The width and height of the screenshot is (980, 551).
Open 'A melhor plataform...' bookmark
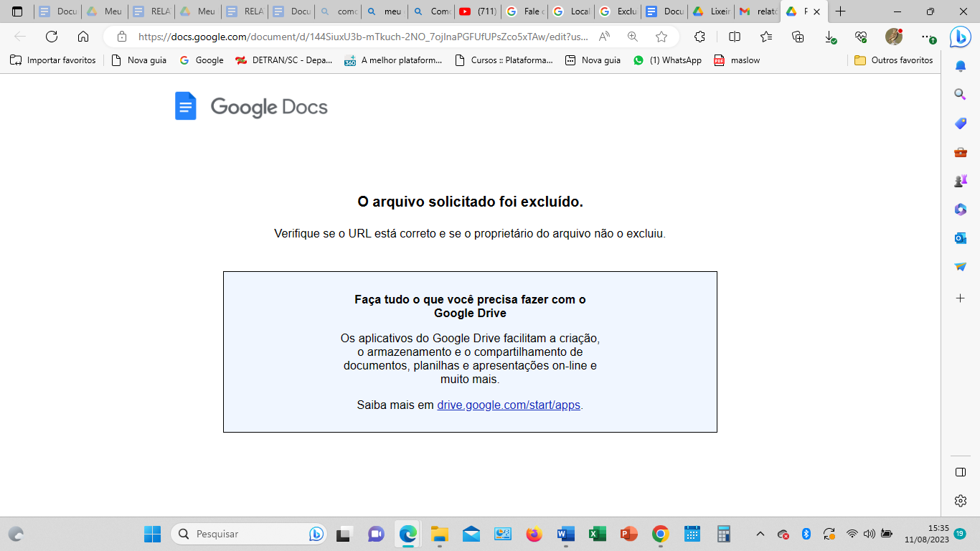coord(393,60)
